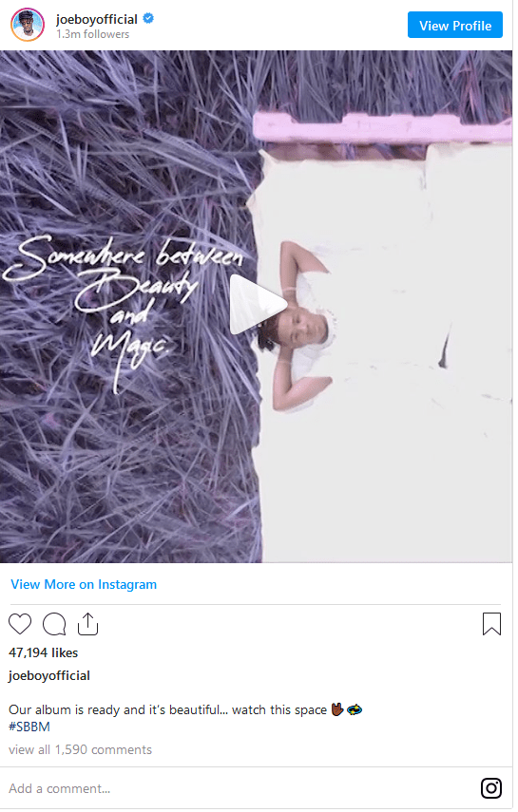
Task: Open the #SBBM hashtag
Action: [x=29, y=727]
